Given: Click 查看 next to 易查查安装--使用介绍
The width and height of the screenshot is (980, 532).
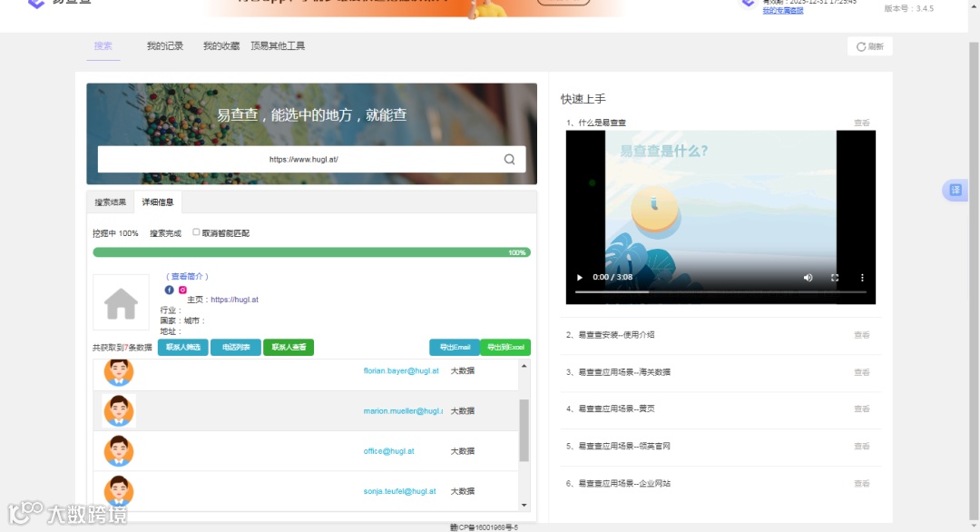Looking at the screenshot, I should click(862, 334).
